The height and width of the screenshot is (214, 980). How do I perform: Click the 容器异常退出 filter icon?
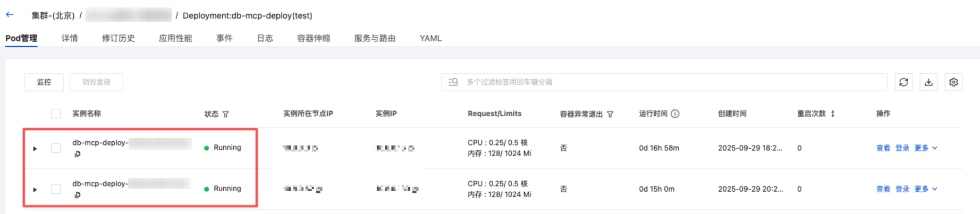point(610,114)
